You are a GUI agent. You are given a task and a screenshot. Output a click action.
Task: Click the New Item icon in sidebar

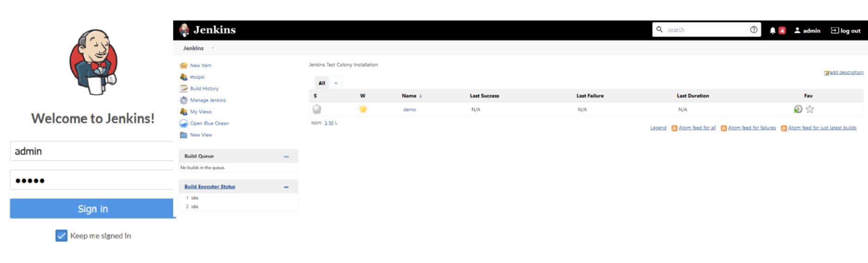click(x=183, y=65)
